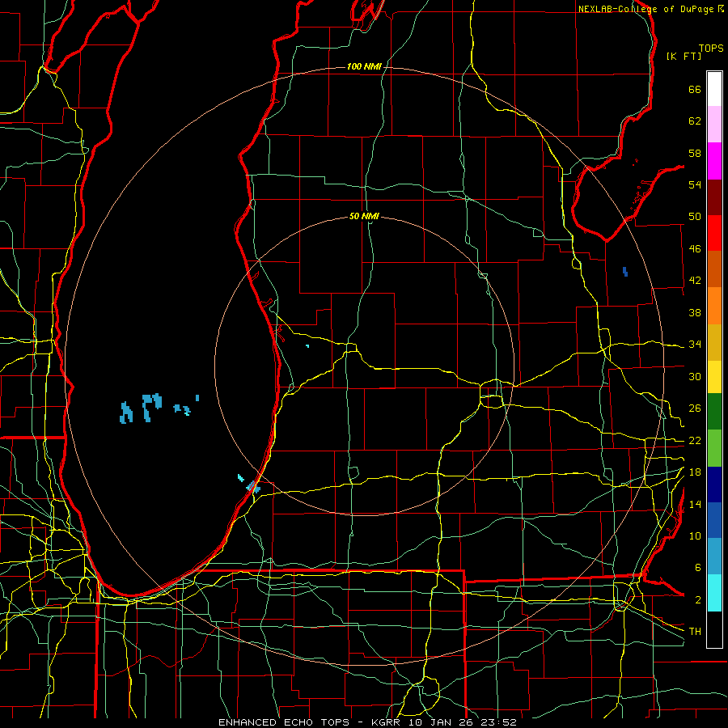728x728 pixels.
Task: Click the [K FT] units label
Action: [x=684, y=56]
